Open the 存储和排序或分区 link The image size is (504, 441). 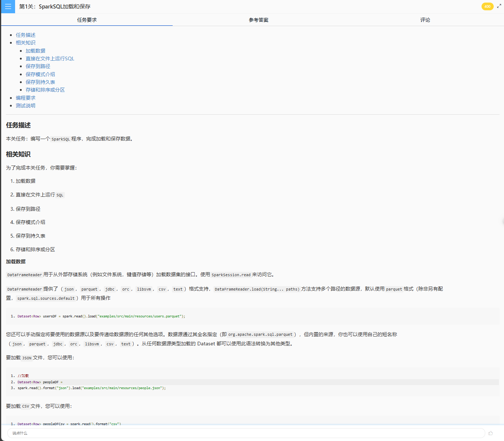tap(45, 90)
